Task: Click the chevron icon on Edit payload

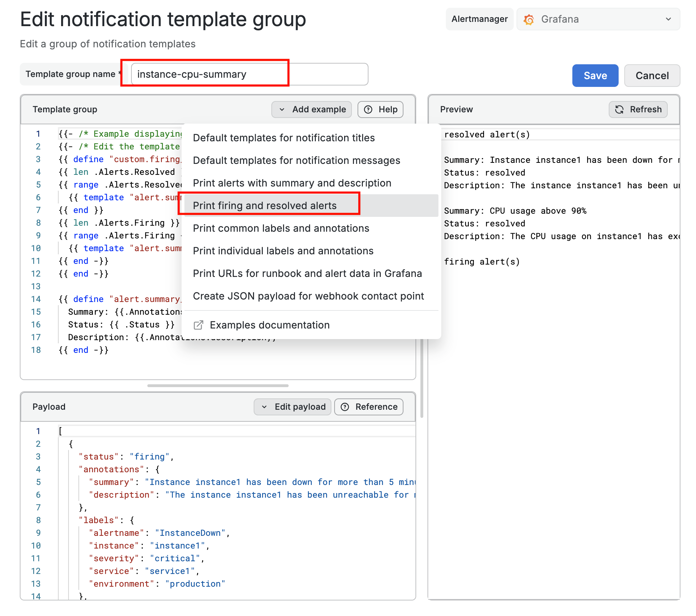Action: (264, 407)
